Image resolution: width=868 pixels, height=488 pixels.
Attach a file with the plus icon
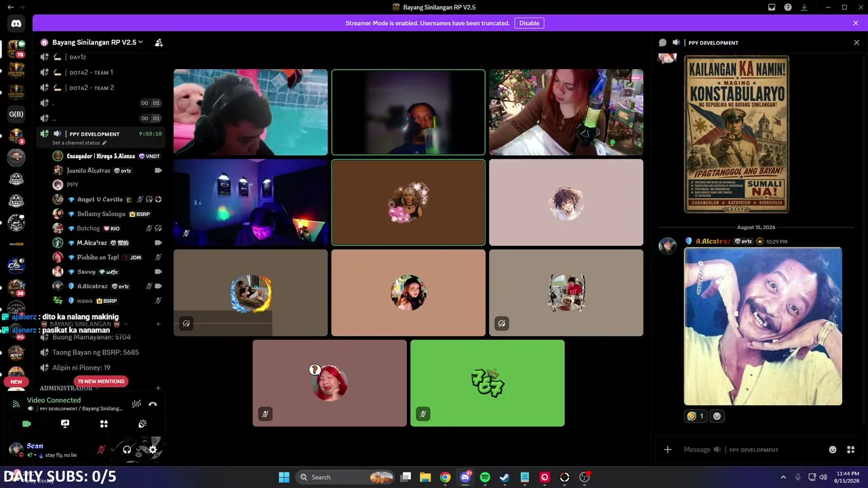(x=668, y=449)
